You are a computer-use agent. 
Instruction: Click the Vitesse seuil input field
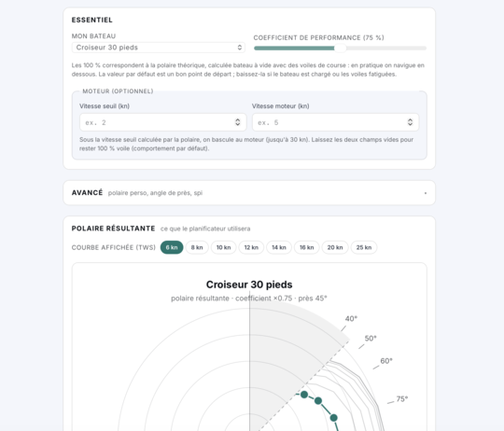click(163, 122)
